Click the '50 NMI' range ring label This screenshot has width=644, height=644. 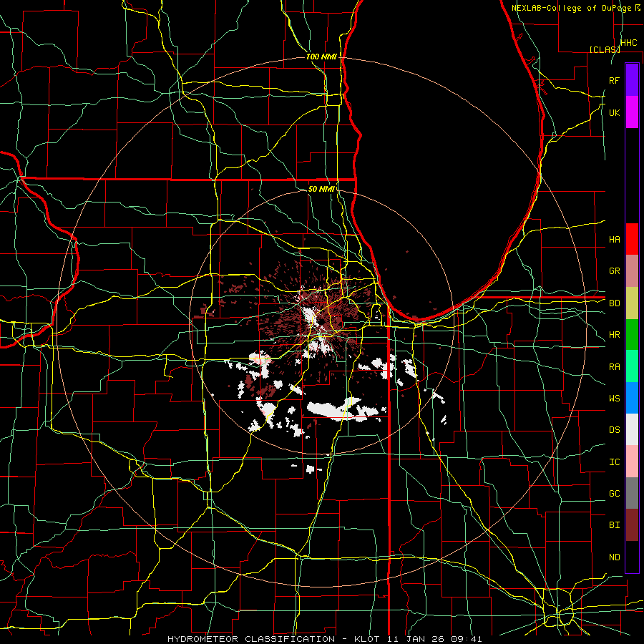click(321, 190)
